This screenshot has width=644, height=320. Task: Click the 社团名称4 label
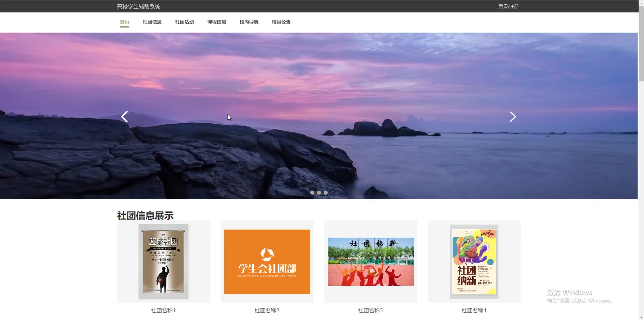tap(474, 310)
